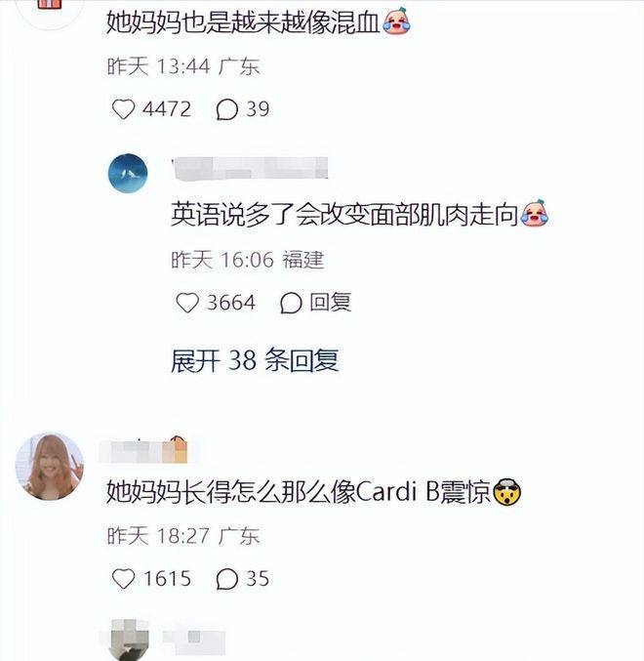Like the reply with 3664 likes
Image resolution: width=644 pixels, height=661 pixels.
(x=187, y=303)
